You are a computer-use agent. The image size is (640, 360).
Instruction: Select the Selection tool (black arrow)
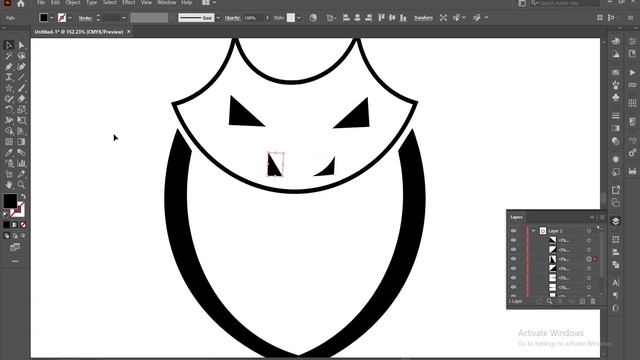click(x=9, y=45)
